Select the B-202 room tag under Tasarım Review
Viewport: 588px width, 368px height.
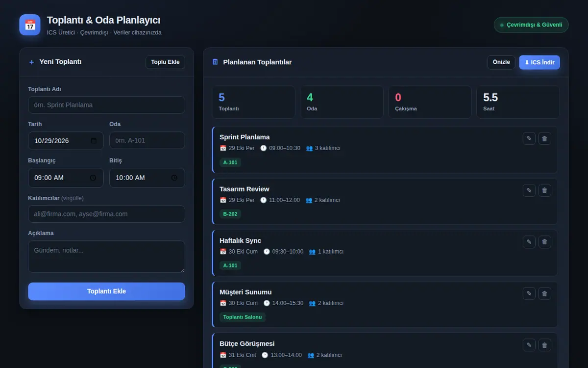click(230, 214)
